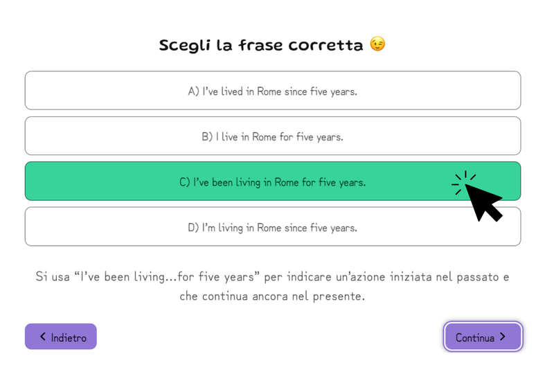
Task: Click the explanation text starting "Si usa"
Action: pos(273,277)
